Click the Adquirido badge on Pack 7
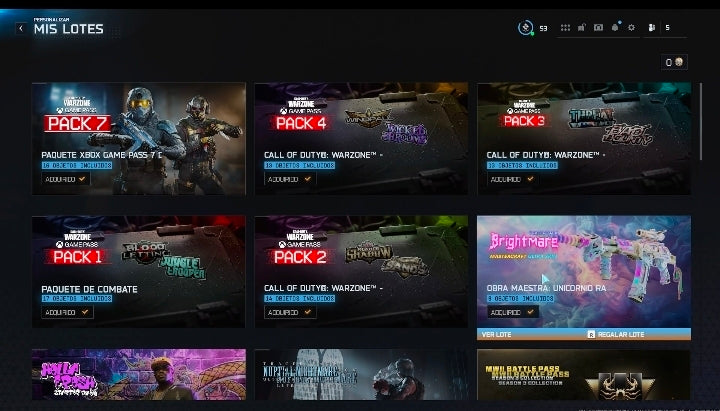This screenshot has width=720, height=411. click(66, 179)
